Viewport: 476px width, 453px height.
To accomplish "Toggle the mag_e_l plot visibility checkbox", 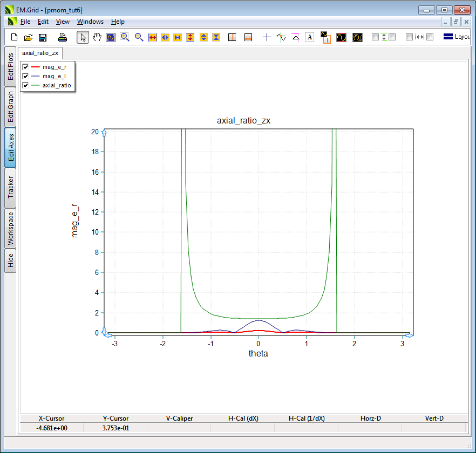I will point(25,76).
